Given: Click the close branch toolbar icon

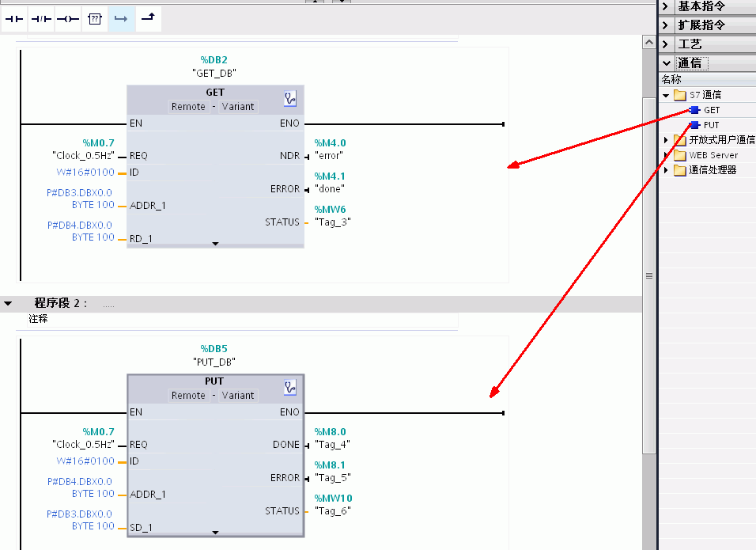Looking at the screenshot, I should [148, 18].
